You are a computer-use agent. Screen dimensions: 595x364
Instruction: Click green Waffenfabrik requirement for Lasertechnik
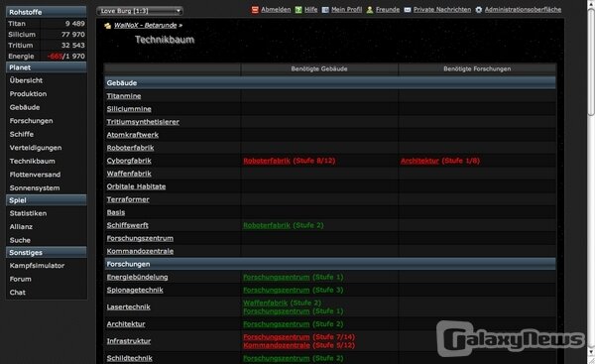[x=265, y=303]
